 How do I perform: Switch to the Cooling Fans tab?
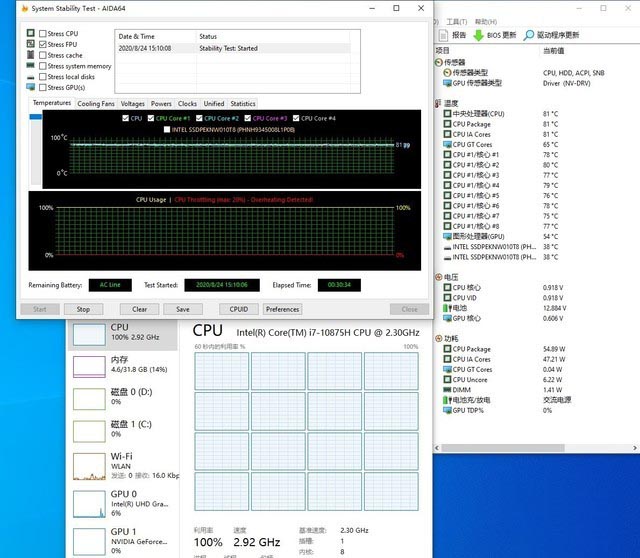click(96, 103)
